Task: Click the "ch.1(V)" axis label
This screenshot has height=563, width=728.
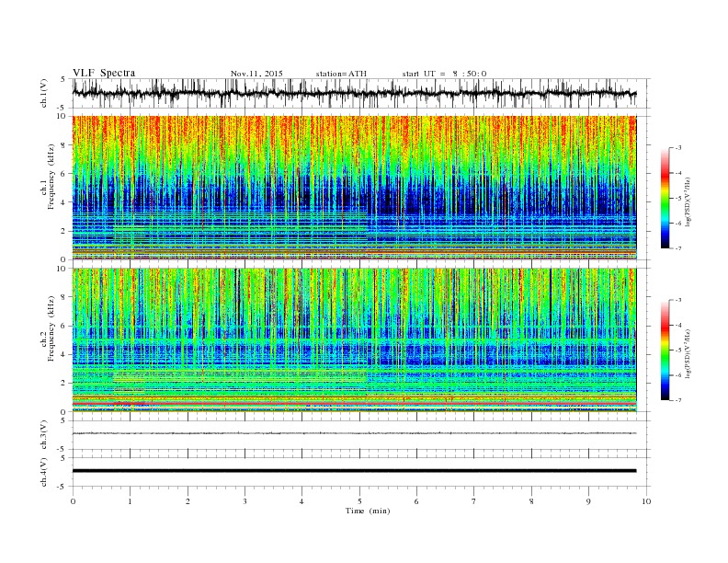Action: point(44,93)
